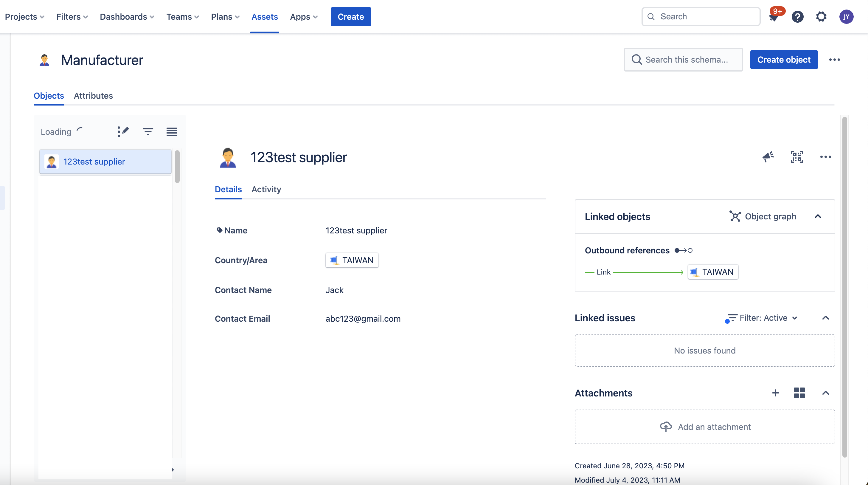Collapse the Attachments section

click(826, 393)
